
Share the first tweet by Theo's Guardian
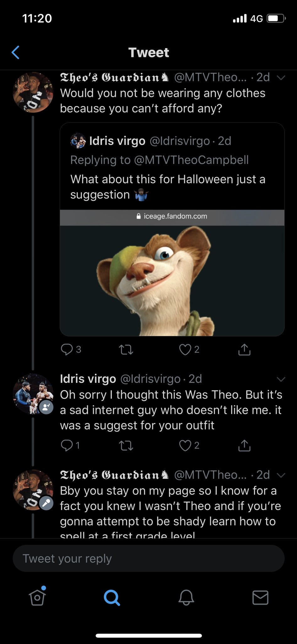click(x=244, y=349)
